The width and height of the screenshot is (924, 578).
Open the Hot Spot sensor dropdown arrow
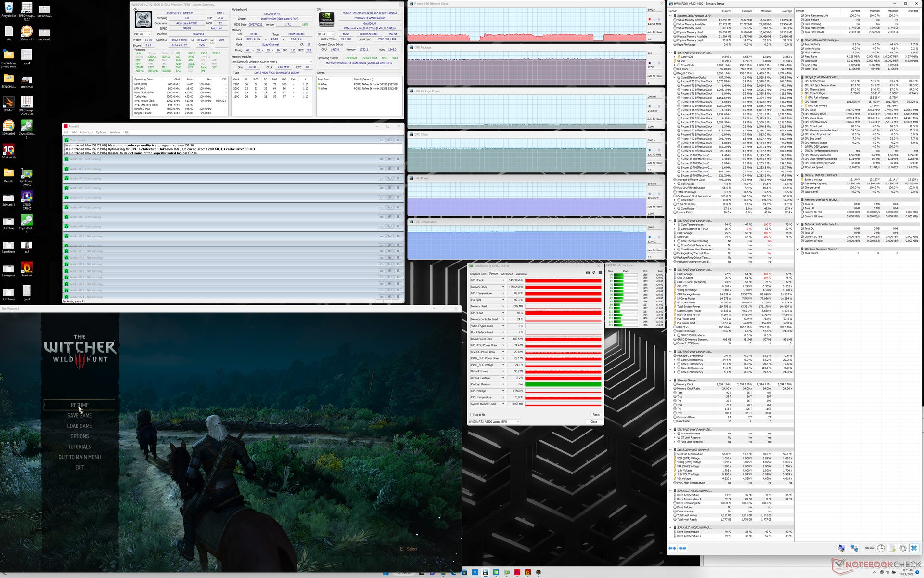[503, 300]
